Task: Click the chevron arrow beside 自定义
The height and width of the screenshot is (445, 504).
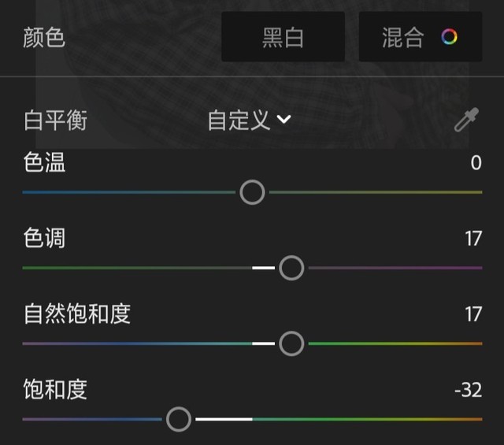Action: click(x=283, y=120)
